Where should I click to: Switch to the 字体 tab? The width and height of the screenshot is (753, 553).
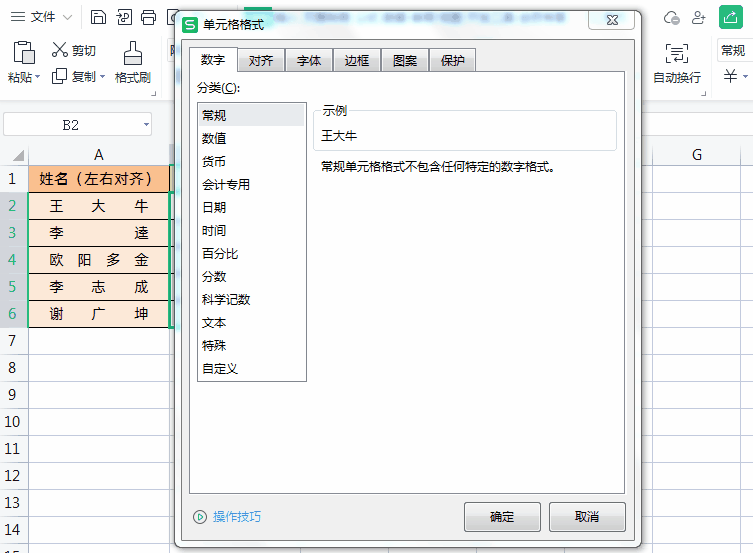point(309,60)
